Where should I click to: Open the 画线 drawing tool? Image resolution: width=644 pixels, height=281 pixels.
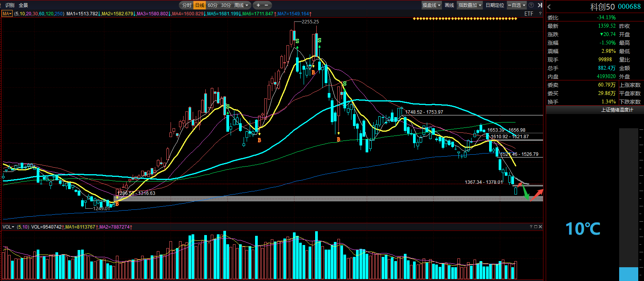[x=449, y=5]
